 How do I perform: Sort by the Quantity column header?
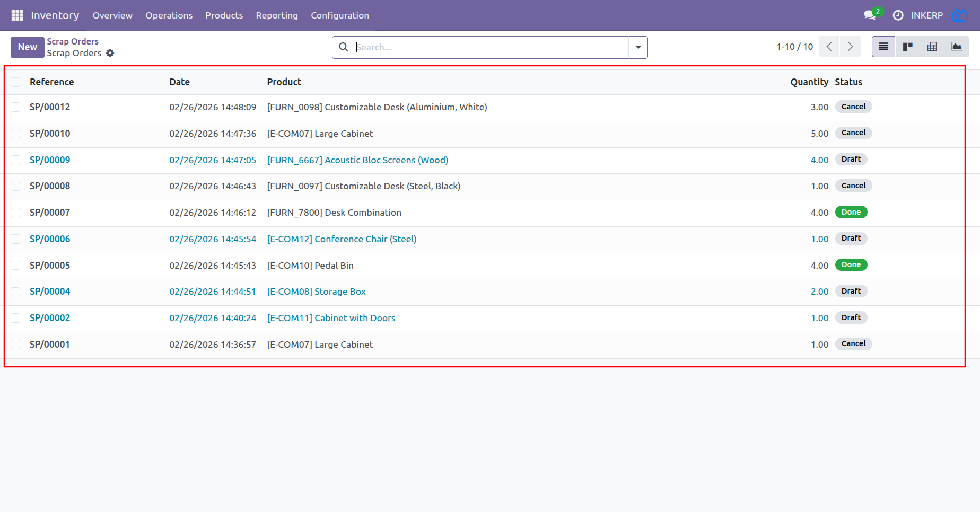click(809, 82)
